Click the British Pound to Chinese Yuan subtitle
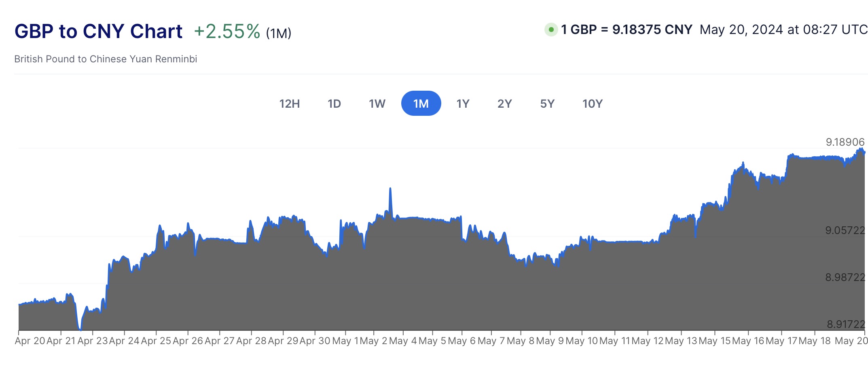Viewport: 868px width, 366px height. pos(106,59)
